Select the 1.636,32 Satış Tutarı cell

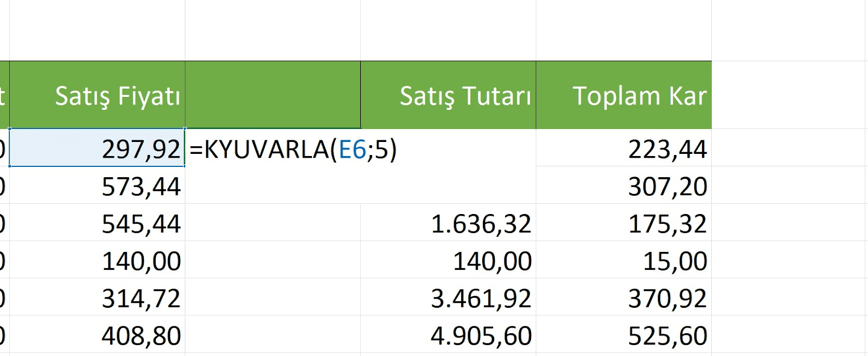pyautogui.click(x=448, y=223)
